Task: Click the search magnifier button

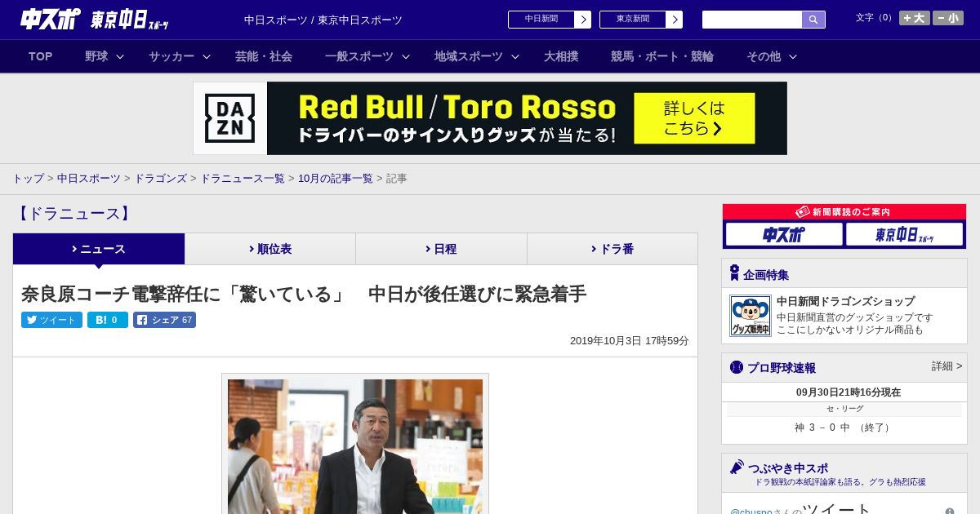Action: click(813, 20)
